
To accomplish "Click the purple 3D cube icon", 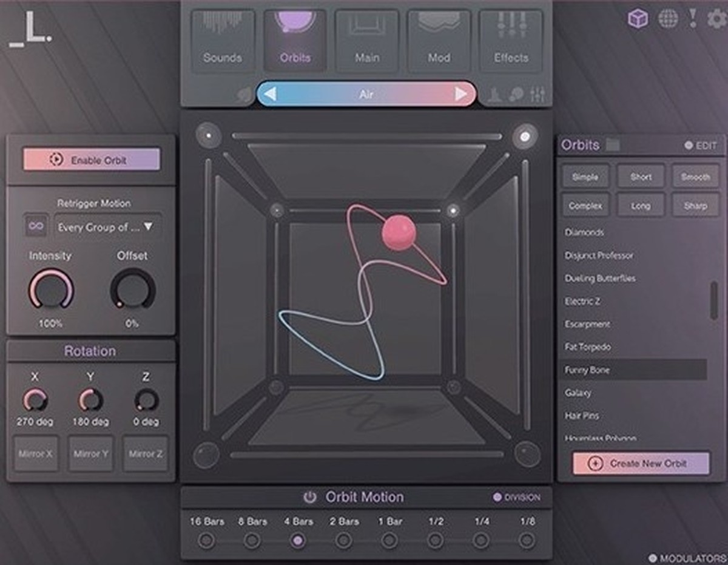I will (637, 18).
